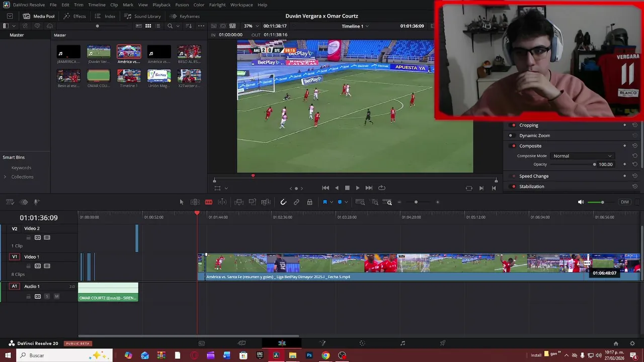Activate the red Blade Edit tool
644x362 pixels.
(x=209, y=202)
